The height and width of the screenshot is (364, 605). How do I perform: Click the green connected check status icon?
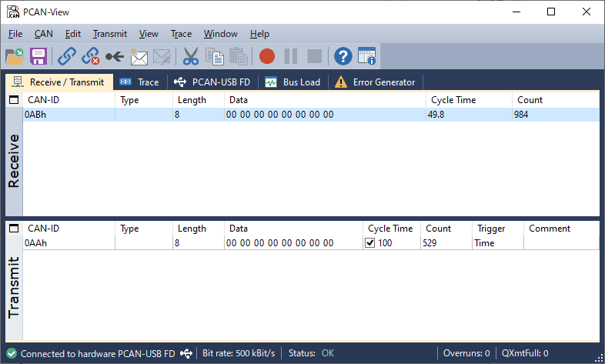(x=12, y=353)
